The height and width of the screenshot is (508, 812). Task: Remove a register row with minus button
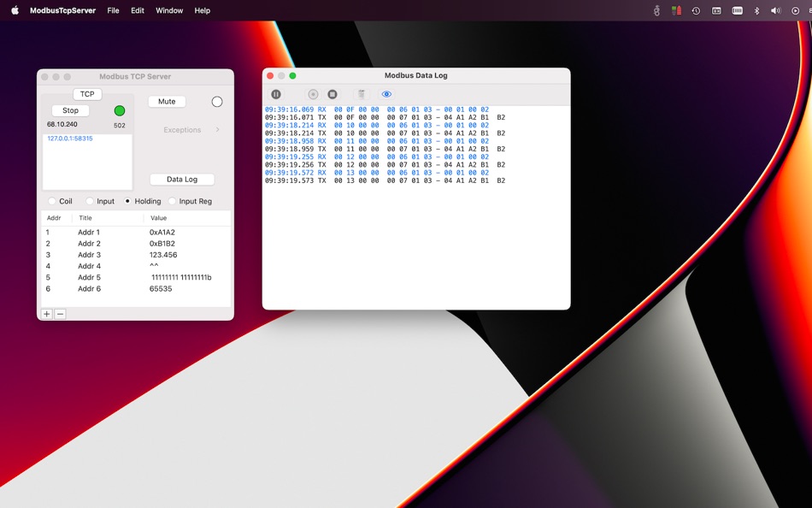click(x=60, y=314)
